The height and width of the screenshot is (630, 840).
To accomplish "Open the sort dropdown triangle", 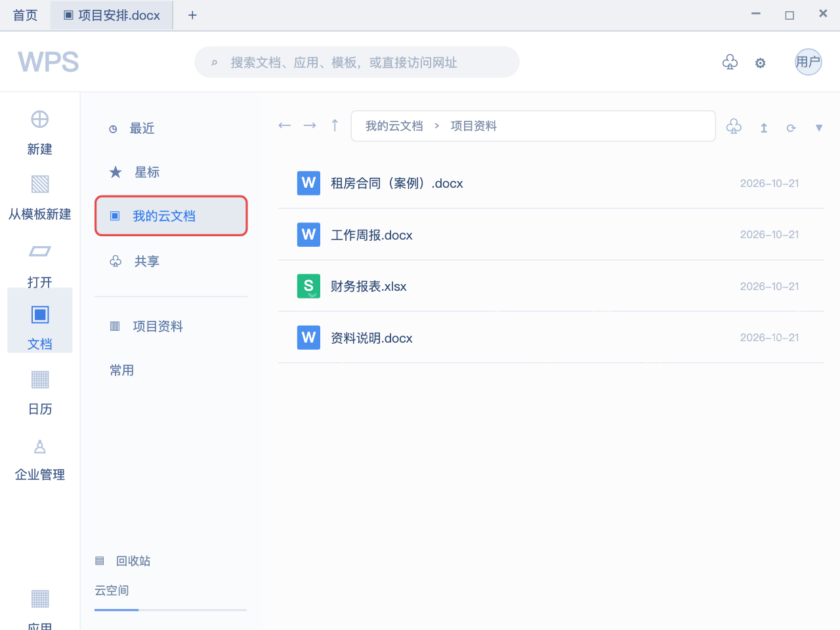I will pos(819,128).
